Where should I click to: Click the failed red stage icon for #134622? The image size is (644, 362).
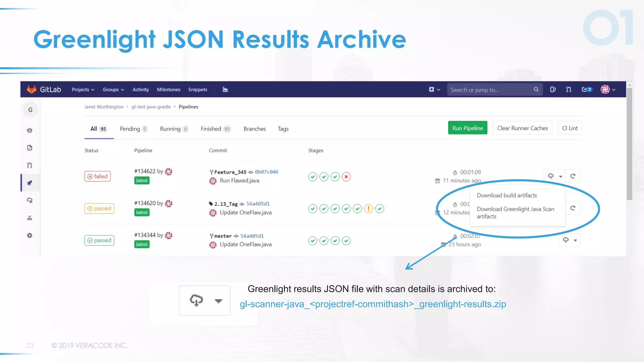[346, 177]
